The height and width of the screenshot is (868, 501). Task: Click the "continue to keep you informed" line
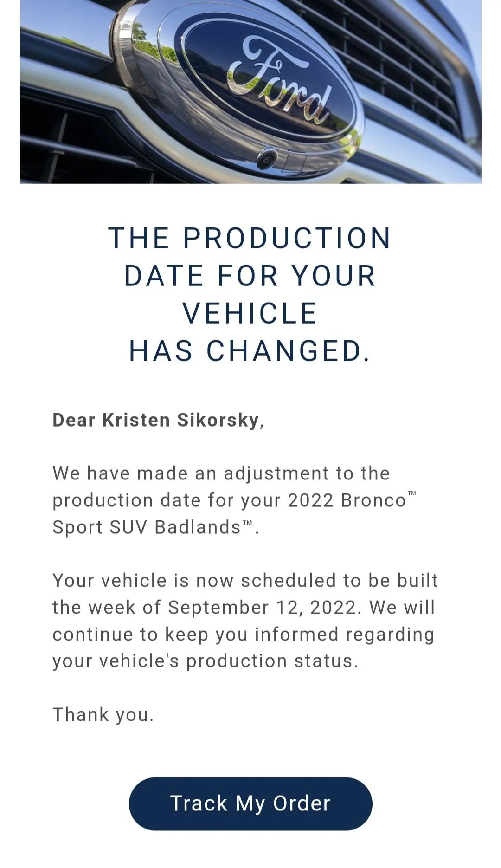coord(243,635)
